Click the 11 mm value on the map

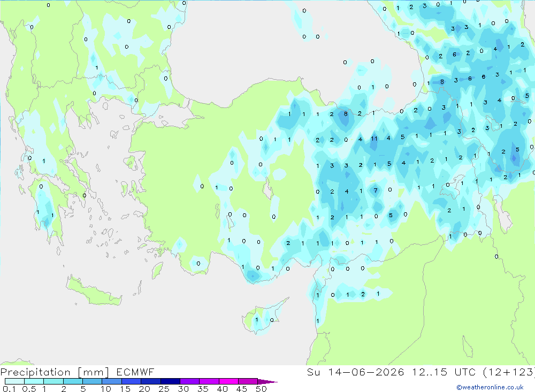374,139
